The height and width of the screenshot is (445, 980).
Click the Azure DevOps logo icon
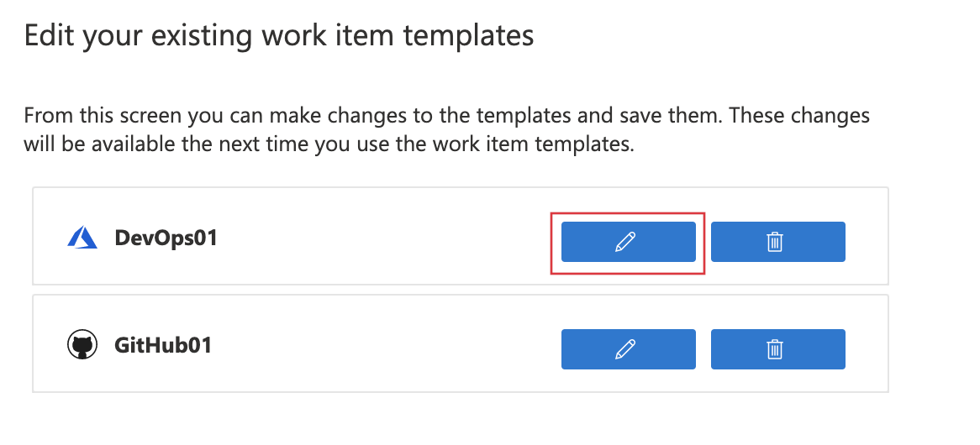pyautogui.click(x=82, y=238)
